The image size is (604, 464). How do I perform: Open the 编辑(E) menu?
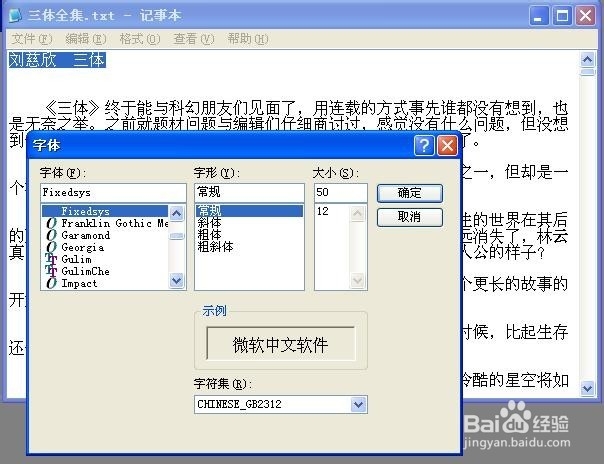point(86,39)
